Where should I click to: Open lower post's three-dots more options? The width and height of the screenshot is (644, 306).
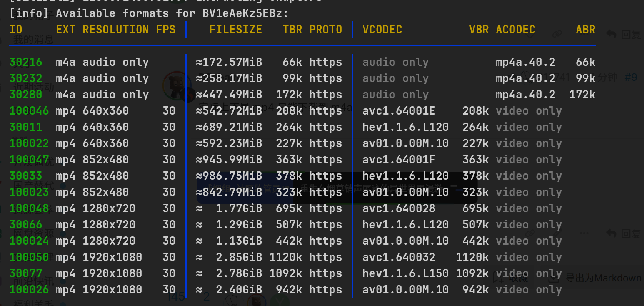[x=584, y=233]
